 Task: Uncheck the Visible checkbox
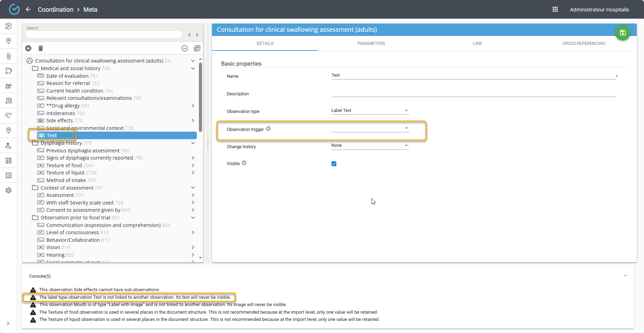coord(334,164)
